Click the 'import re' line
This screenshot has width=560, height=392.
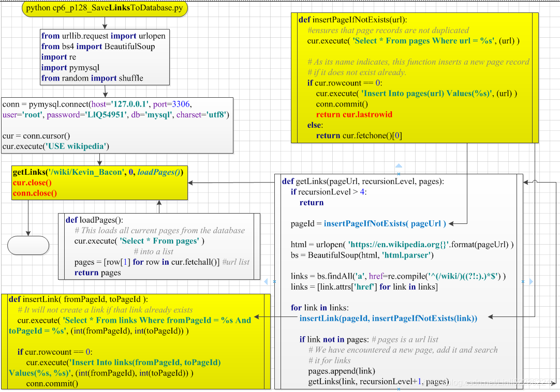(x=58, y=57)
